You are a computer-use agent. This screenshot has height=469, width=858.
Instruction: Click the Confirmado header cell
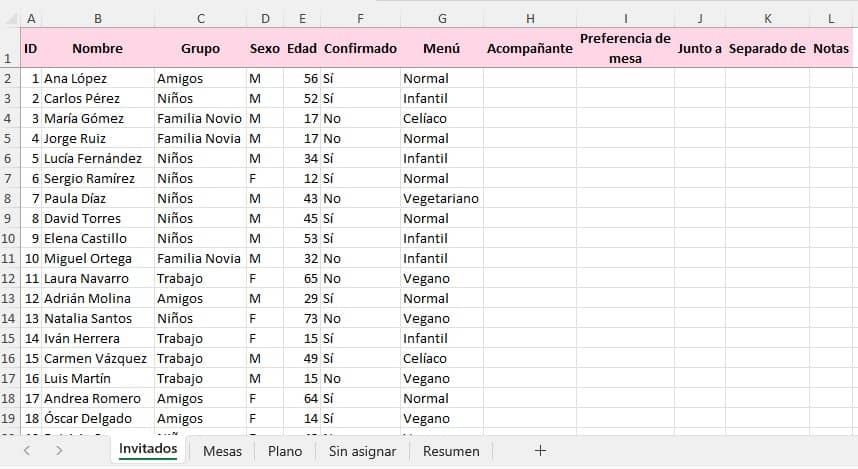360,48
